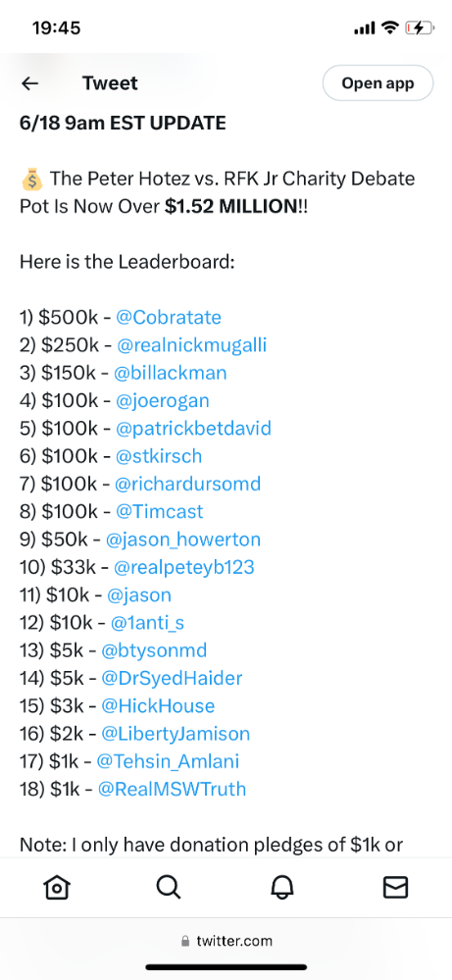
Task: Tap the Tweet page title
Action: point(111,83)
